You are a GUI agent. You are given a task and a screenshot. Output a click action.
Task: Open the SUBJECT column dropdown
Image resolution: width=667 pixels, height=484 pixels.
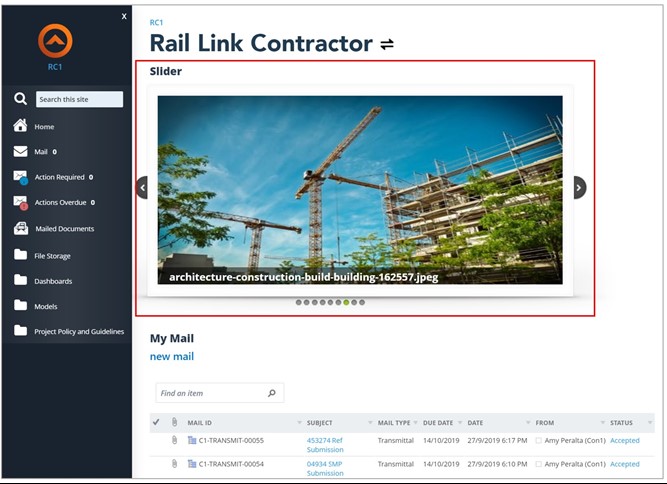370,423
